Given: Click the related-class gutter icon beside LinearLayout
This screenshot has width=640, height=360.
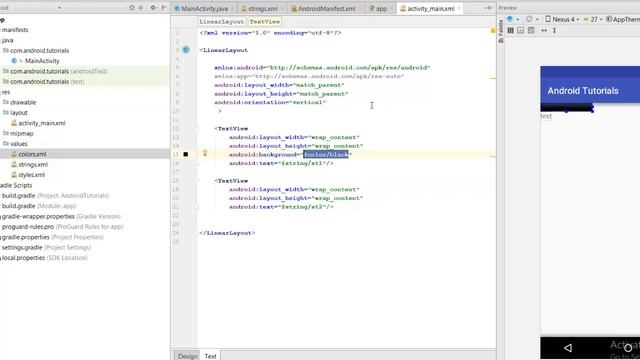Looking at the screenshot, I should click(x=186, y=50).
